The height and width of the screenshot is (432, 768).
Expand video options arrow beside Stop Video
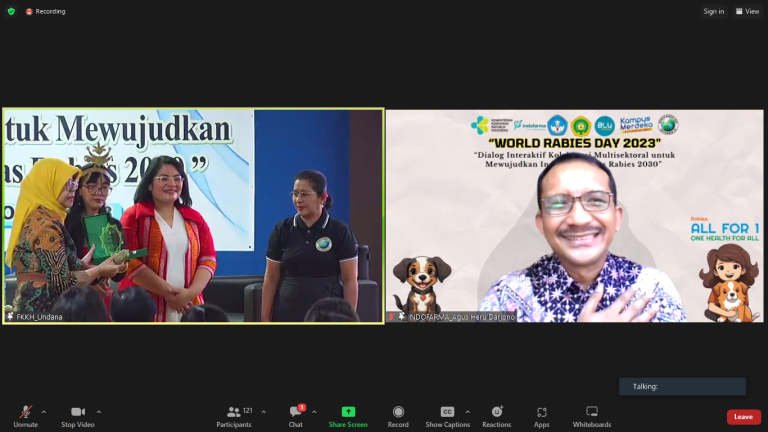(x=98, y=411)
